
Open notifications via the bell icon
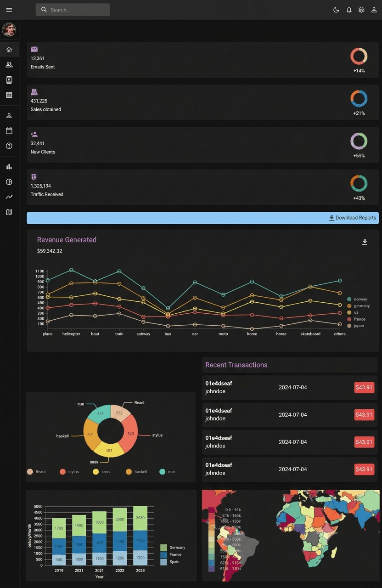point(349,10)
